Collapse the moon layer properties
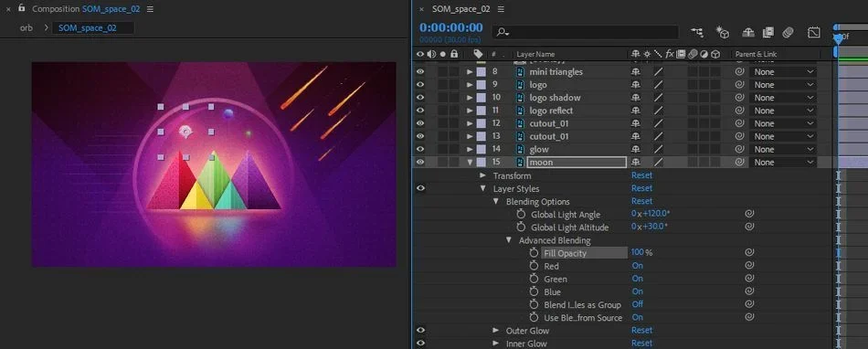 470,163
